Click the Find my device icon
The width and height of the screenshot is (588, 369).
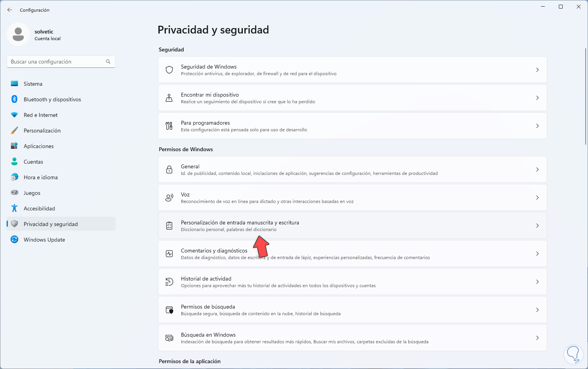169,98
